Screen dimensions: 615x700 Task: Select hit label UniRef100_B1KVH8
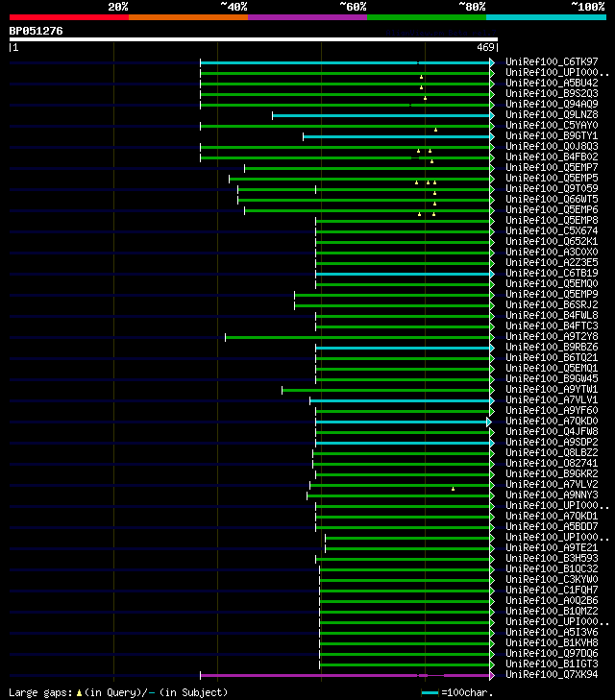pyautogui.click(x=552, y=642)
